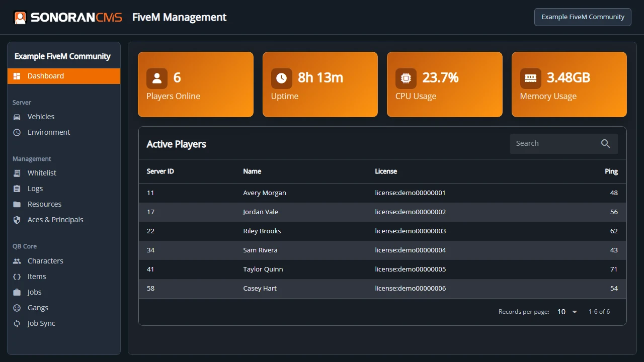Click the 1-6 of 6 pagination text

click(599, 312)
